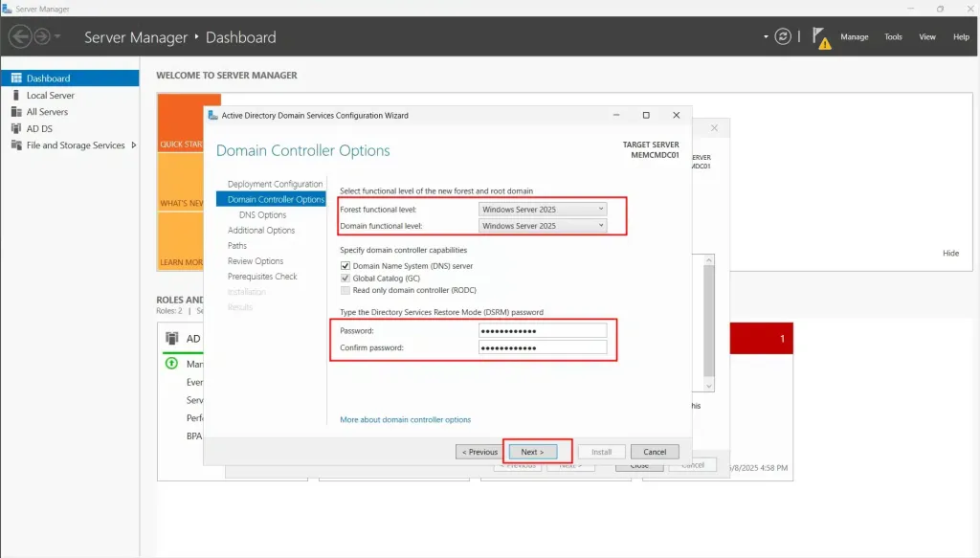This screenshot has width=980, height=558.
Task: Click the forward navigation arrow icon
Action: click(x=42, y=36)
